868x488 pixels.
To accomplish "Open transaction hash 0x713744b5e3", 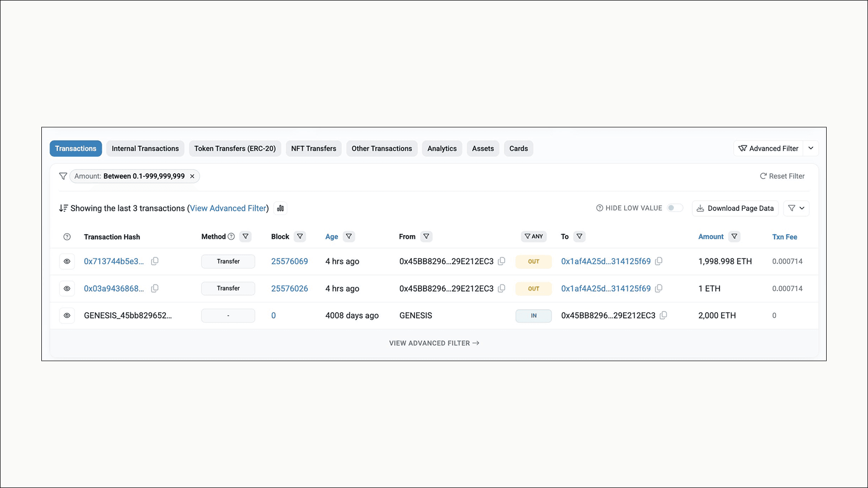I will click(x=114, y=262).
